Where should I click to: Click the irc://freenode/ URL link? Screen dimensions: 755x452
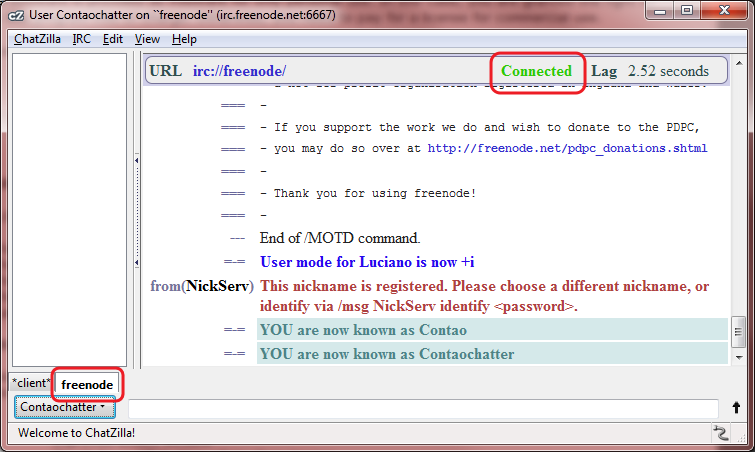pyautogui.click(x=239, y=71)
